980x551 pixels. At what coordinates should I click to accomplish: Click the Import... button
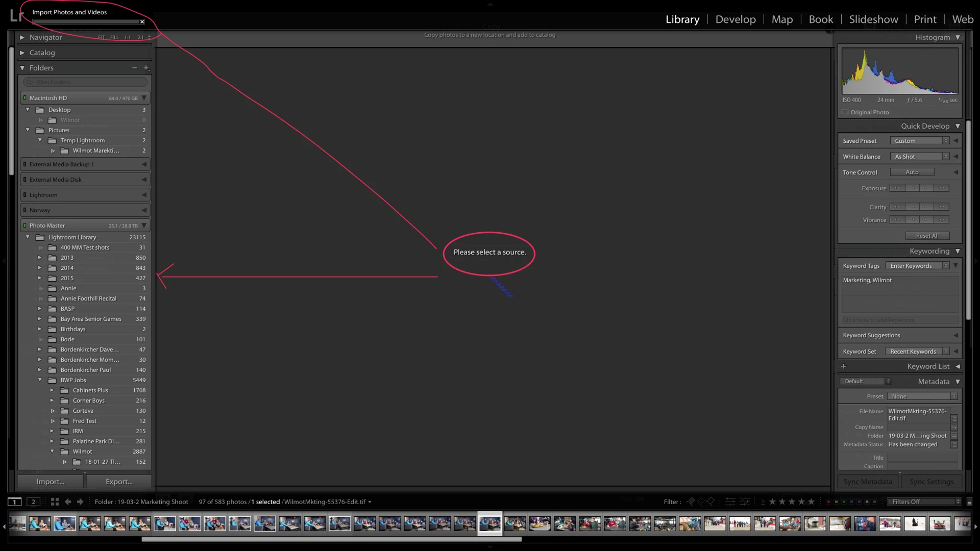pos(51,482)
